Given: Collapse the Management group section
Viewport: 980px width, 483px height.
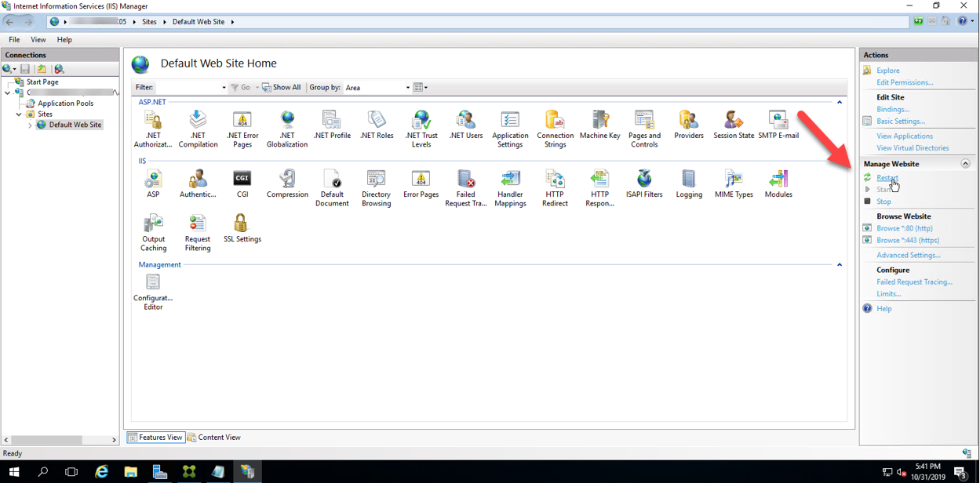Looking at the screenshot, I should coord(840,265).
